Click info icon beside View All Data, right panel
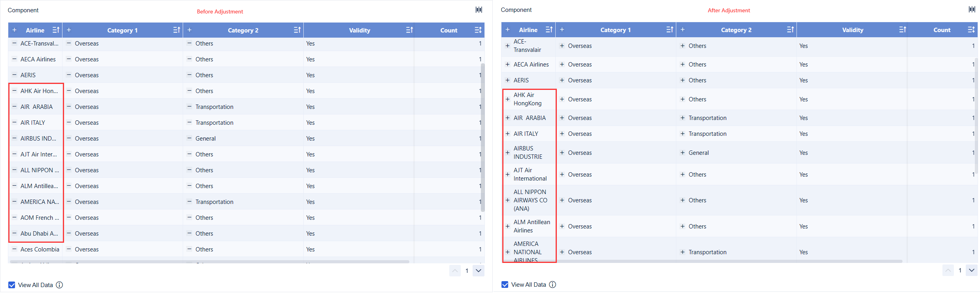980x295 pixels. pos(552,285)
